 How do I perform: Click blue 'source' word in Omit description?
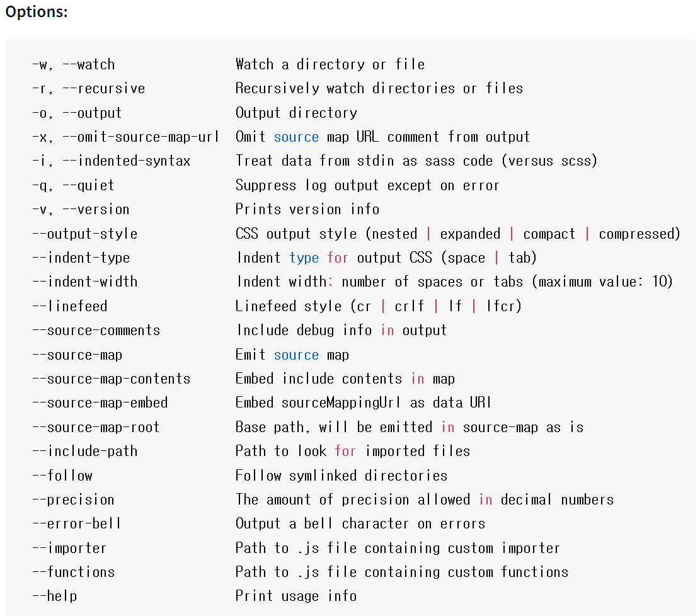click(x=296, y=137)
